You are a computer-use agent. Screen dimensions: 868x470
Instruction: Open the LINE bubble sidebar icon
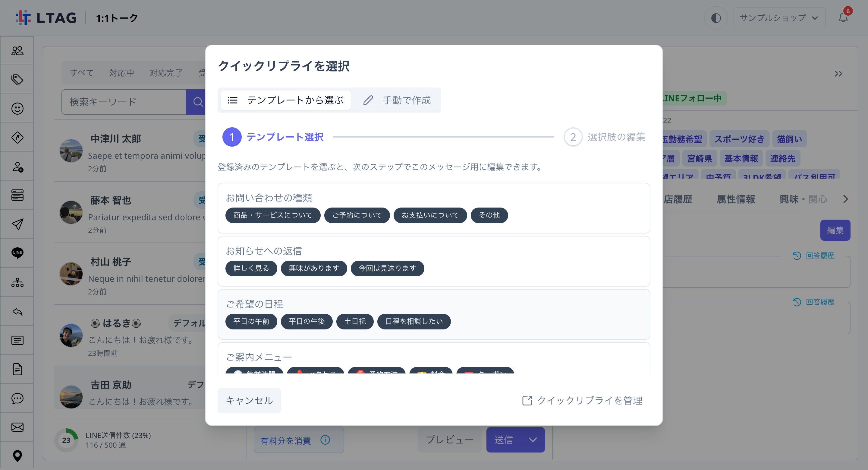pos(17,253)
